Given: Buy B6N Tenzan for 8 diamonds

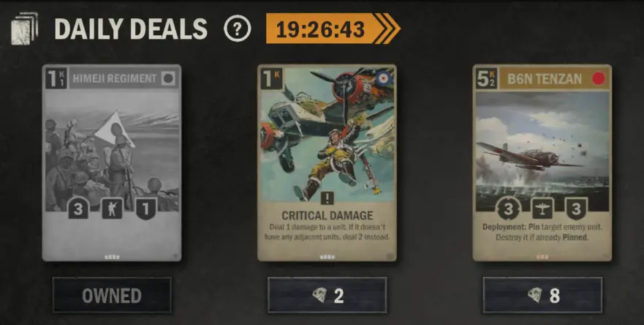Looking at the screenshot, I should coord(542,295).
